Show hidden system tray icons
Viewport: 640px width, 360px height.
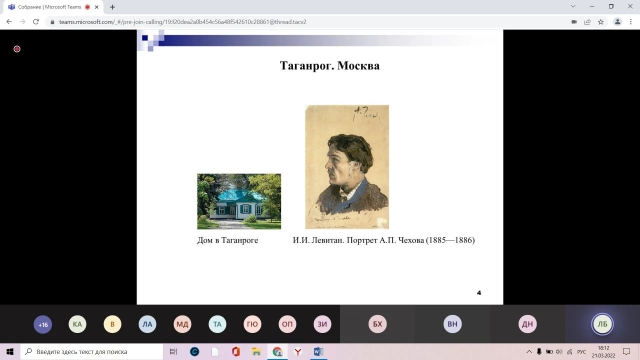tap(529, 351)
